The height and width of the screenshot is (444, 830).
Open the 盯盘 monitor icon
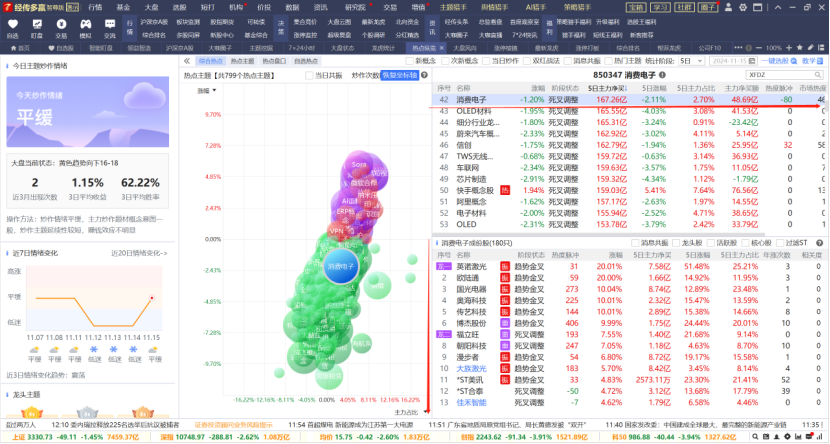(37, 24)
